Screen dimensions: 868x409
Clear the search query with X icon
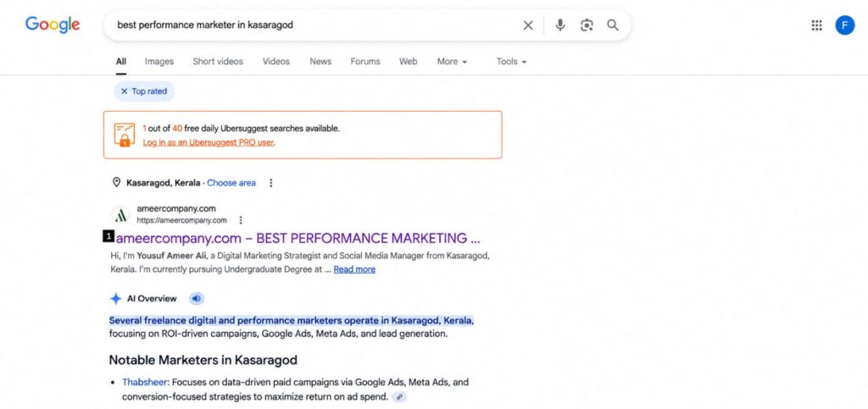coord(528,25)
